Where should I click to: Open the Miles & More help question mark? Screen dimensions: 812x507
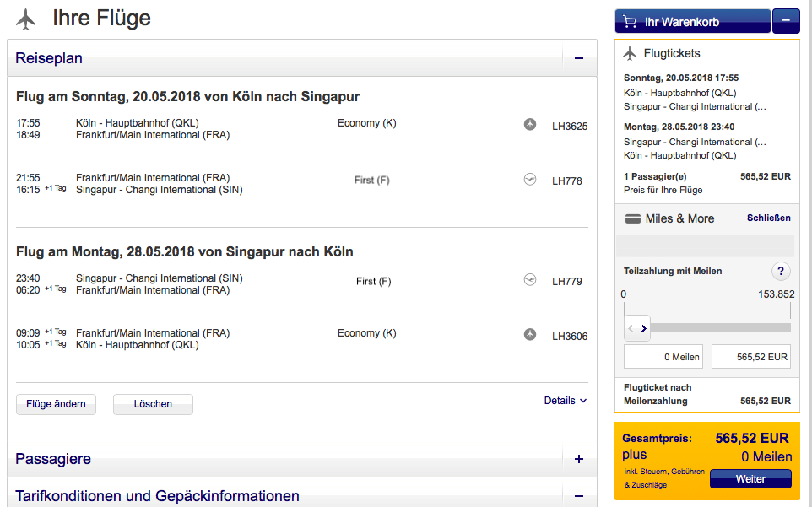pyautogui.click(x=781, y=271)
